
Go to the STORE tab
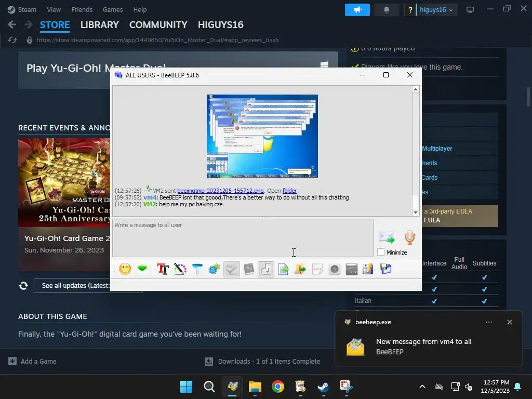[55, 25]
